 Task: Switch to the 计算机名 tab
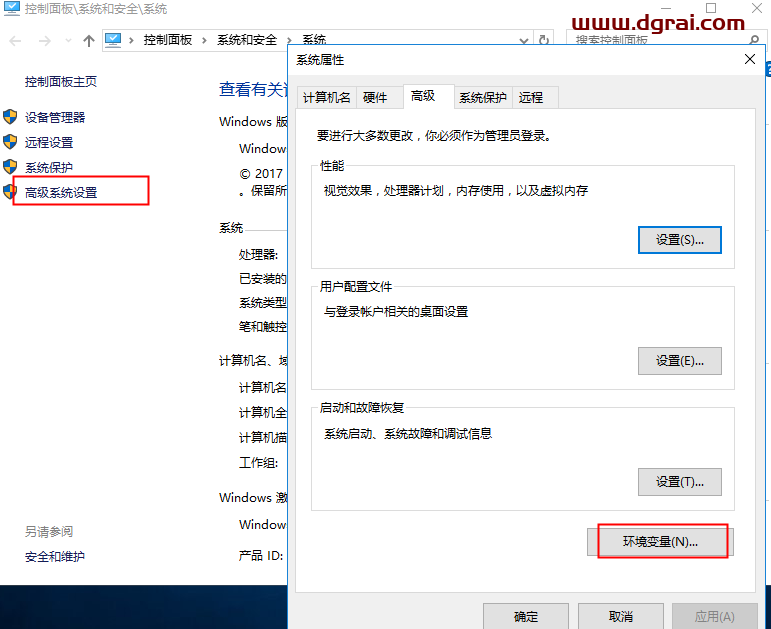point(327,97)
